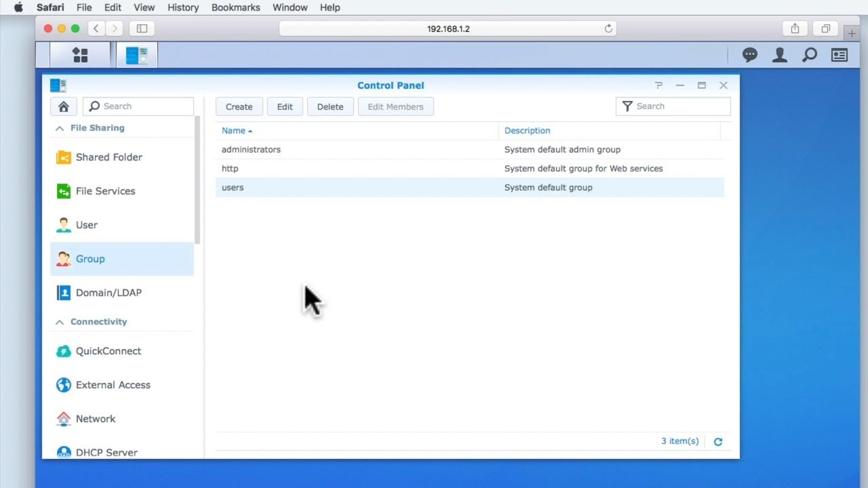Open Shared Folder settings

pos(122,157)
